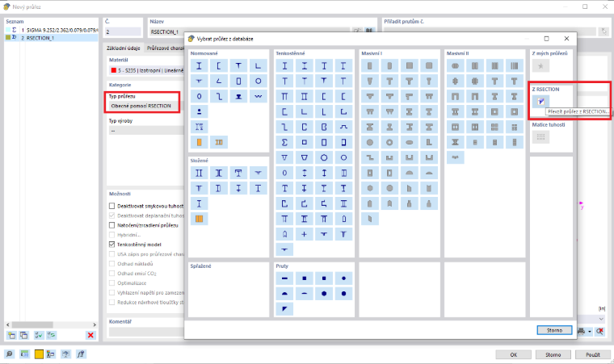This screenshot has width=614, height=364.
Task: Choose the plus-shaped cross section in Tenkostěnné
Action: (x=305, y=234)
